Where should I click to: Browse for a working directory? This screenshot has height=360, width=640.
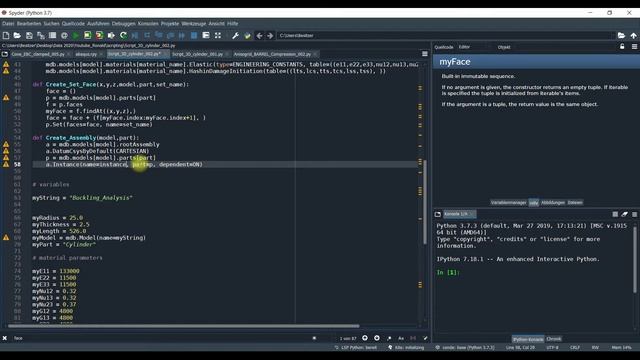point(621,36)
